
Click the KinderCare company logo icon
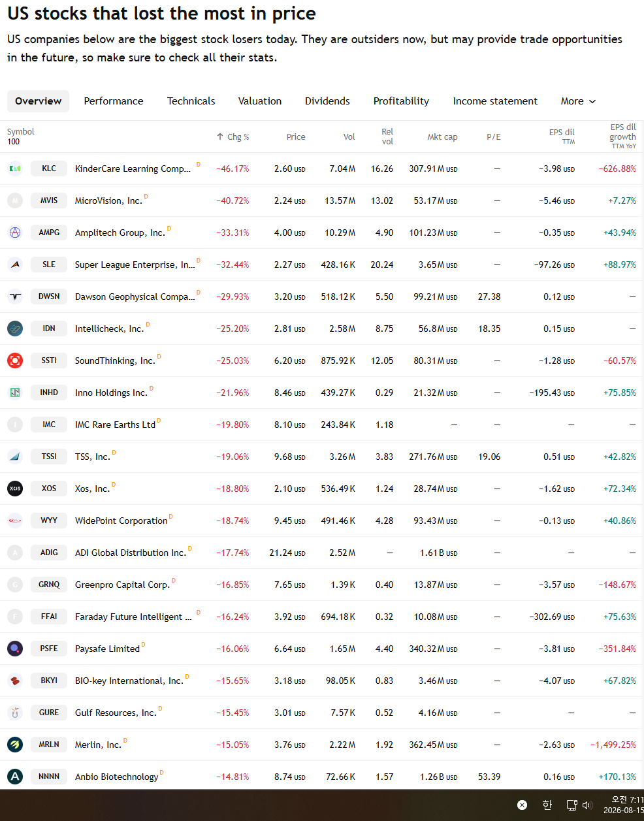click(x=15, y=169)
